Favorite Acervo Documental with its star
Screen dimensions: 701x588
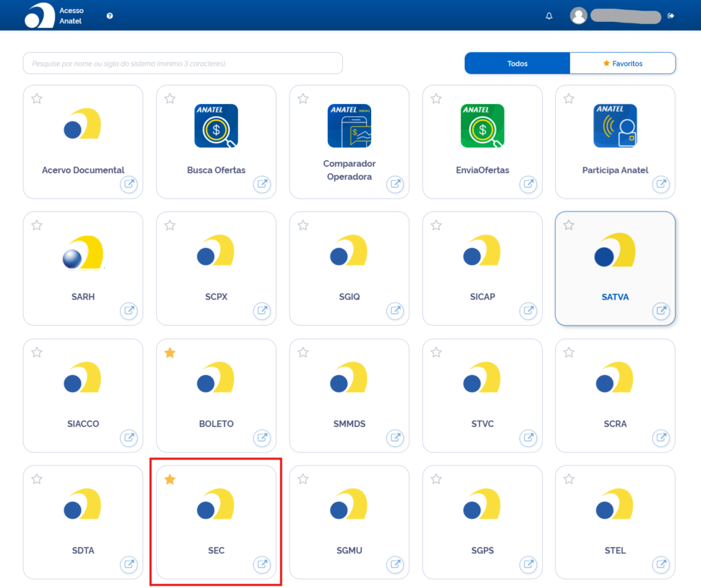(37, 99)
